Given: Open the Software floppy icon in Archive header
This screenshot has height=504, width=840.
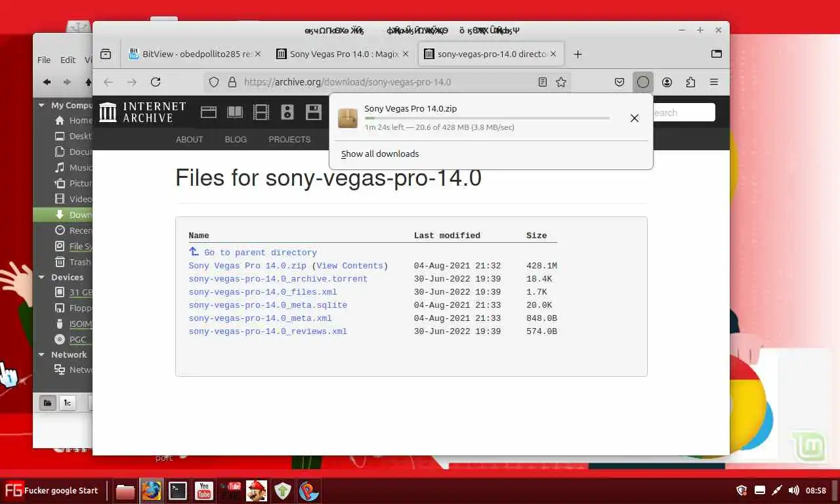Looking at the screenshot, I should [314, 112].
